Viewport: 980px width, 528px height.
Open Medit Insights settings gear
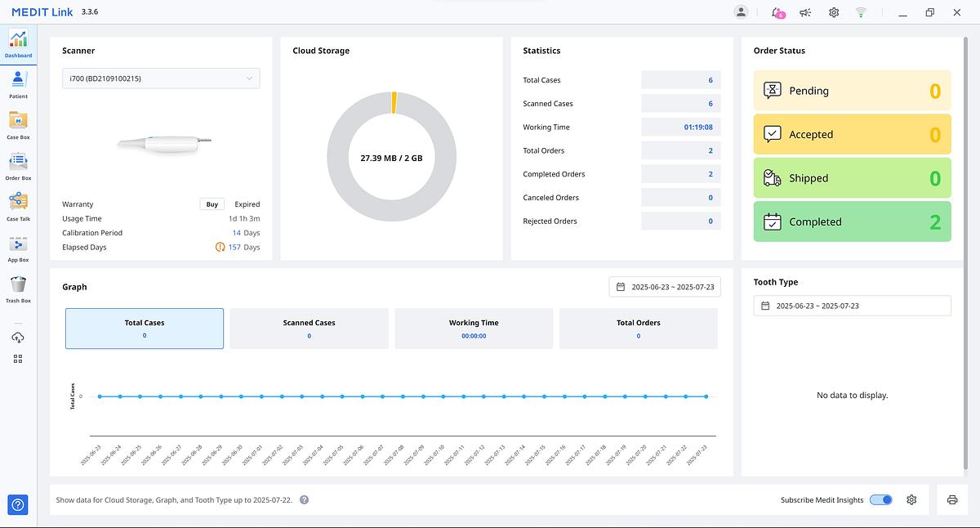point(912,500)
